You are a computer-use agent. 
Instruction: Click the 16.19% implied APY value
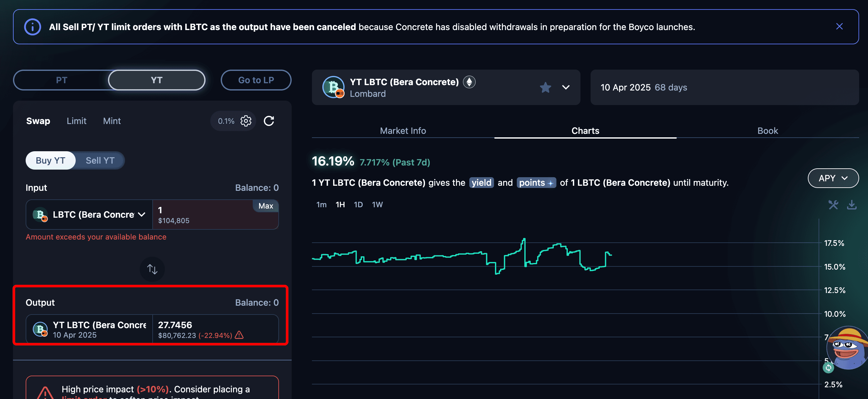coord(333,161)
